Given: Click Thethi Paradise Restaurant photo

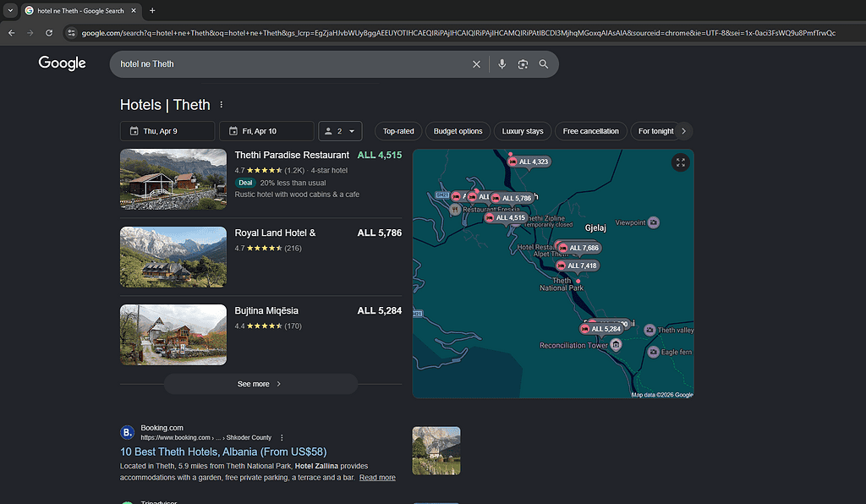Looking at the screenshot, I should tap(173, 179).
